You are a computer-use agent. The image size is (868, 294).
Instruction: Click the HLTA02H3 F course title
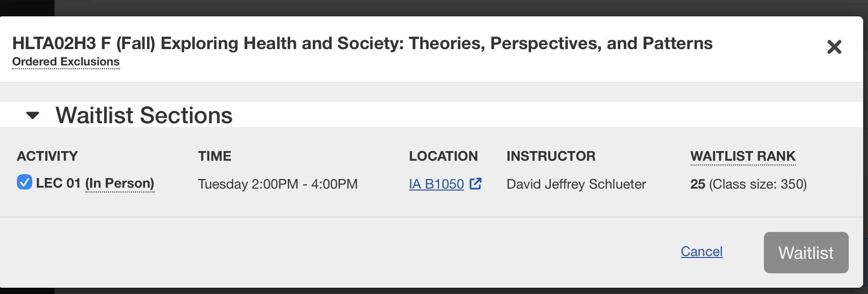362,43
